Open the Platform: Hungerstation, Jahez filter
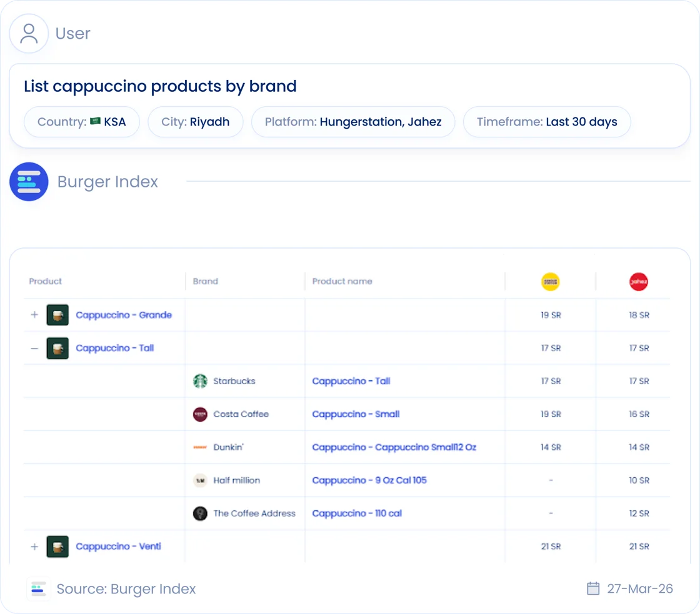 click(353, 122)
